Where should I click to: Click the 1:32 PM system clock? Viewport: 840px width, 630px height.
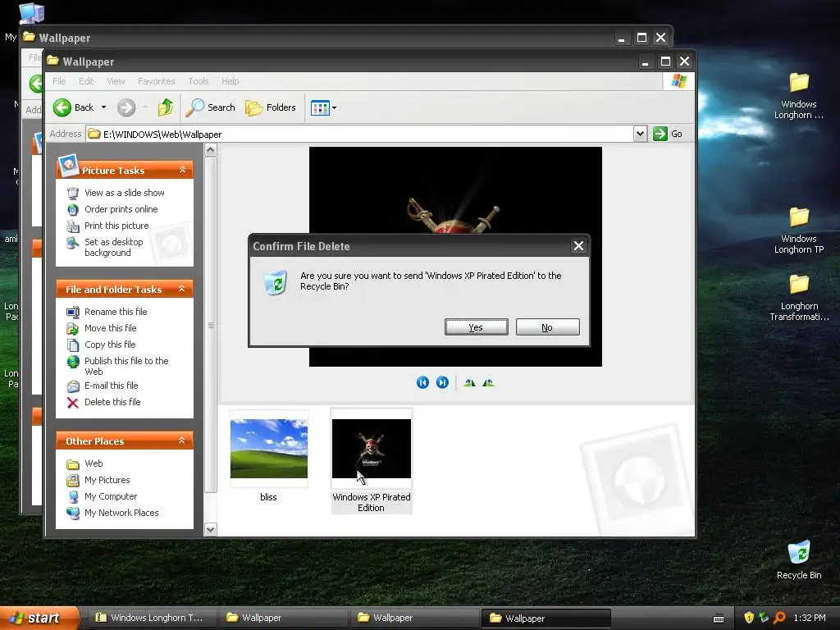(810, 618)
